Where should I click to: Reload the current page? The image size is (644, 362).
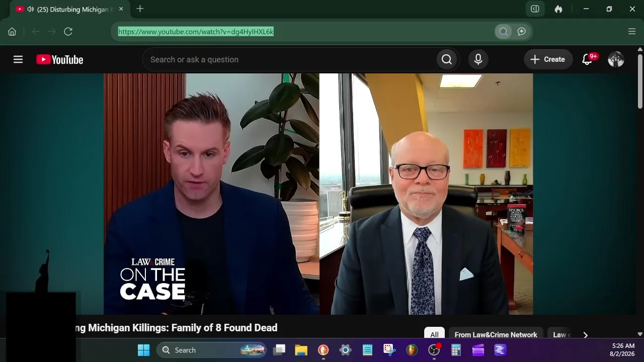click(68, 32)
